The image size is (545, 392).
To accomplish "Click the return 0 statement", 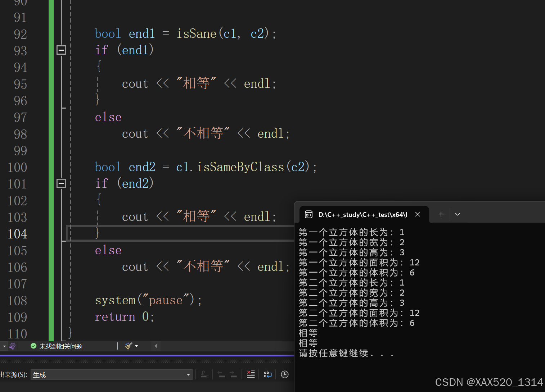I will [125, 316].
